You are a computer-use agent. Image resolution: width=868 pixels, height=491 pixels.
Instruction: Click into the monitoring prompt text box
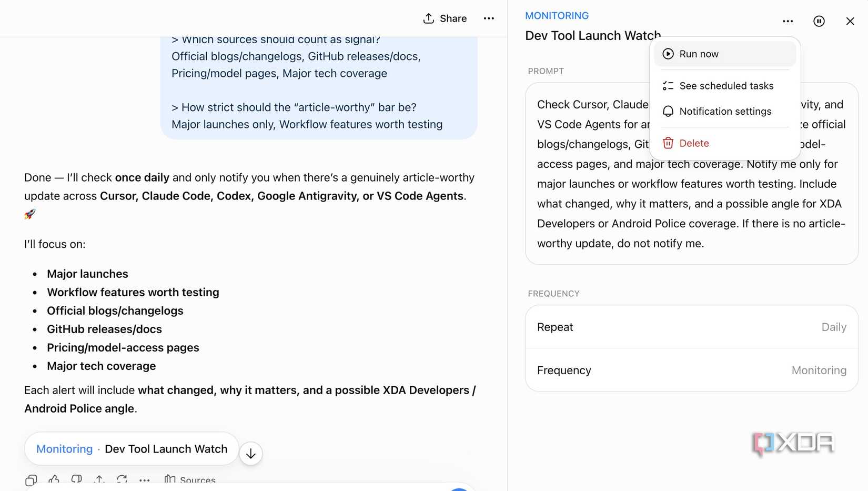pos(692,174)
